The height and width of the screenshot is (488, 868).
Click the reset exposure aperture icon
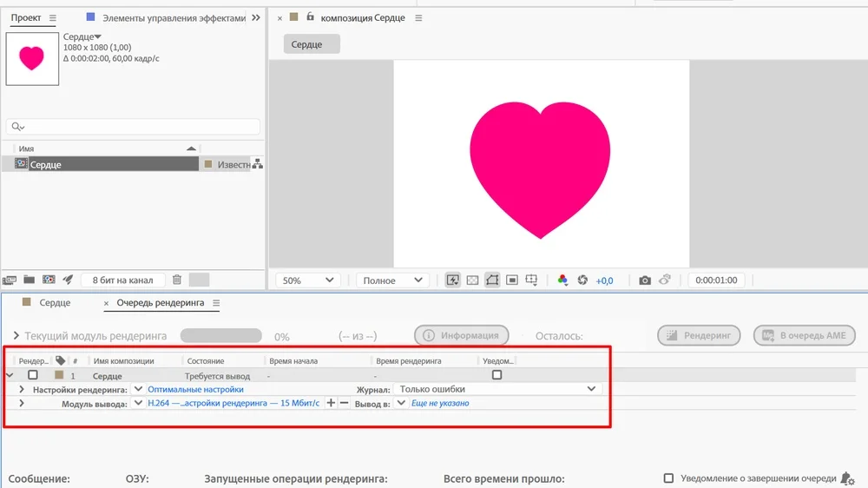tap(582, 280)
